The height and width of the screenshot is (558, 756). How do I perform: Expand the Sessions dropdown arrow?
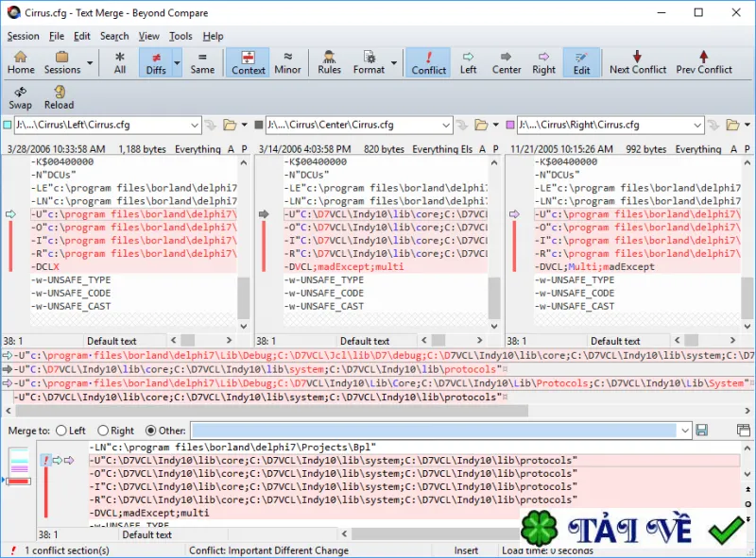click(90, 62)
